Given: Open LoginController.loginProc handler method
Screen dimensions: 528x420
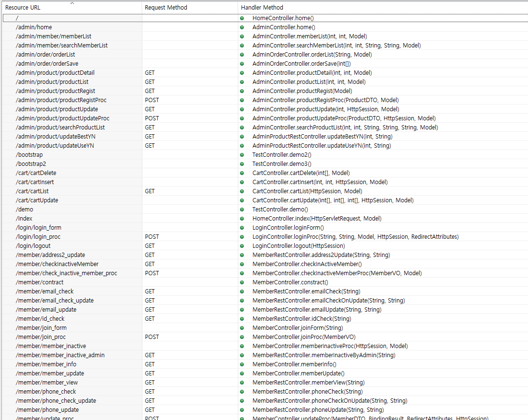Looking at the screenshot, I should click(355, 237).
